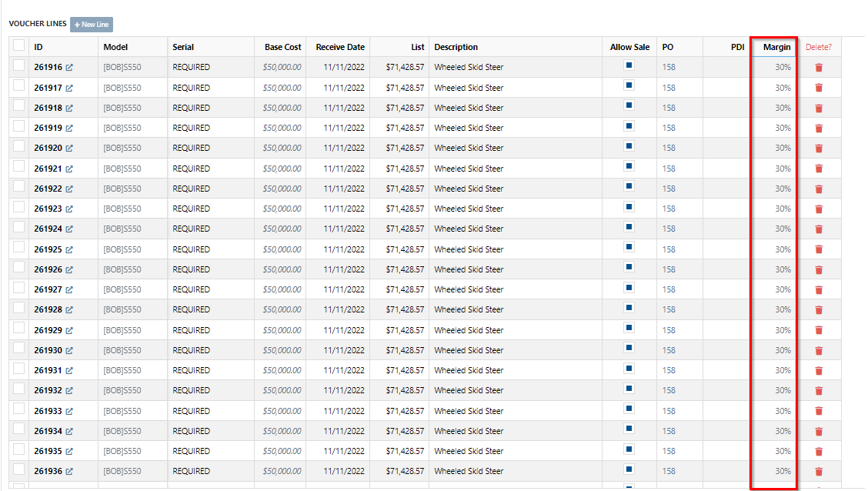
Task: Click Wheeled Skid Steer description in row 261934
Action: pos(469,431)
